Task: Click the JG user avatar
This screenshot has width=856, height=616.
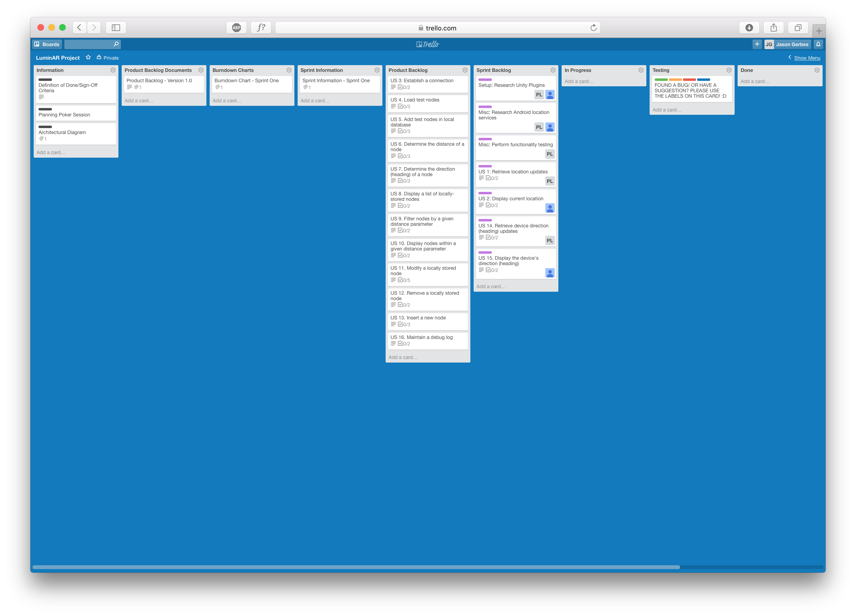Action: coord(769,44)
